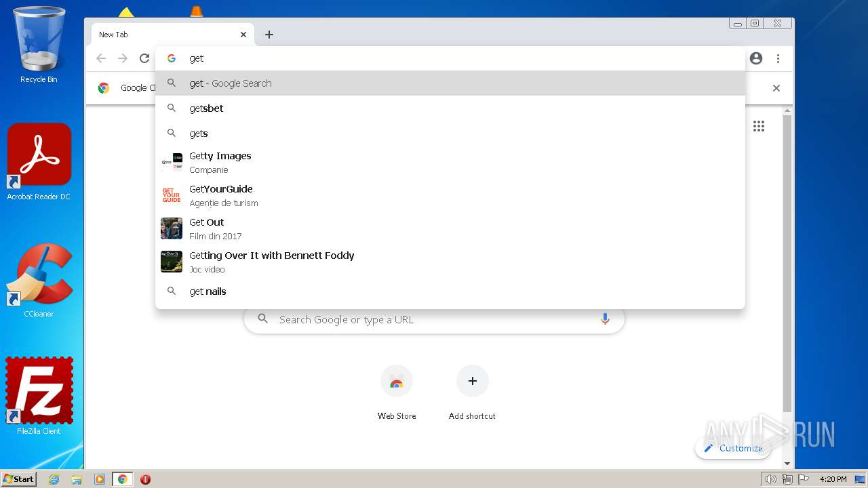Click the GetYourGuide logo thumbnail
Viewport: 868px width, 488px height.
click(172, 196)
